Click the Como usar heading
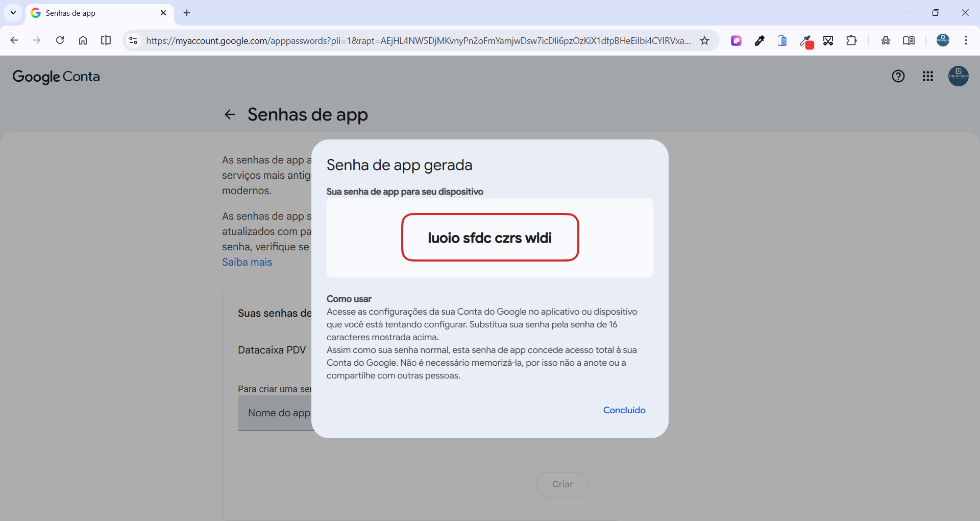Image resolution: width=980 pixels, height=521 pixels. (349, 299)
